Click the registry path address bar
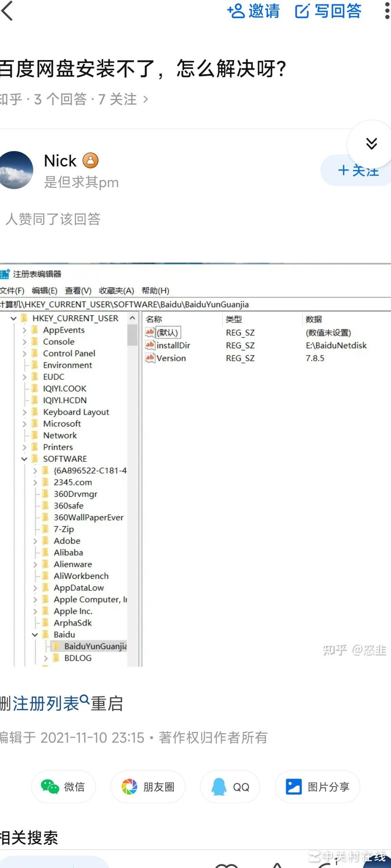 point(195,304)
